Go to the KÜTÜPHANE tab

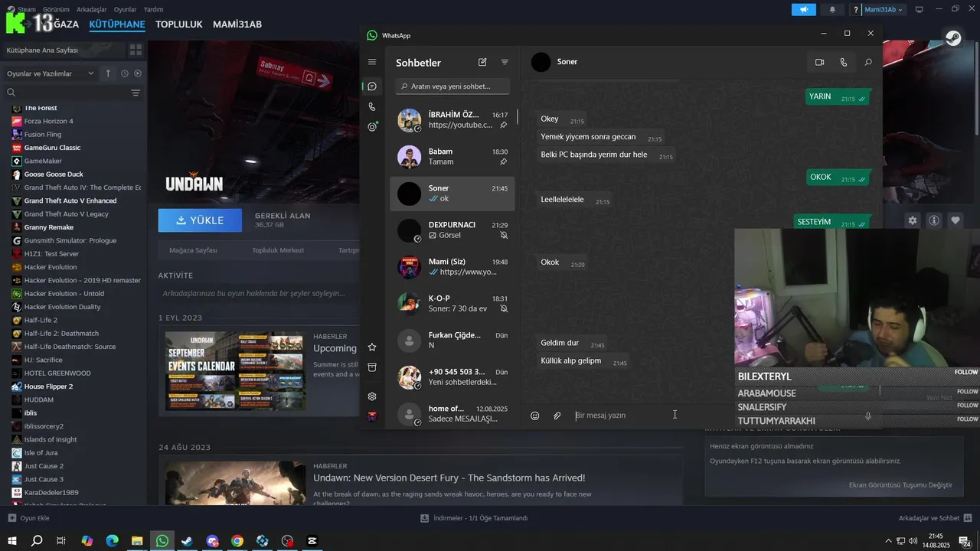click(x=117, y=24)
